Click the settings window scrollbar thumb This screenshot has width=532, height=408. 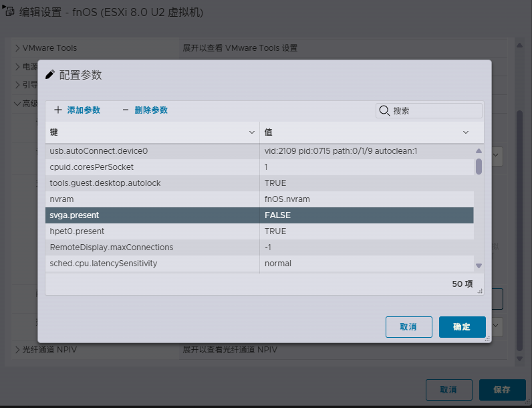(x=519, y=231)
